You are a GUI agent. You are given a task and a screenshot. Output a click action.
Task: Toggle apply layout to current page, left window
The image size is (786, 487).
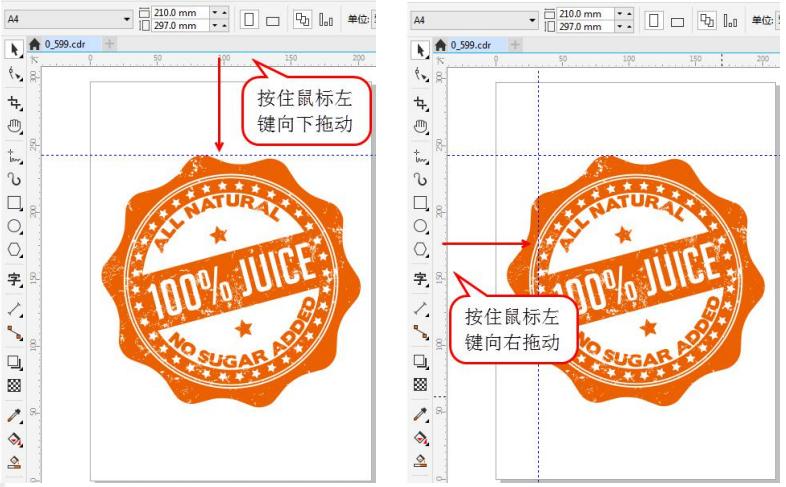tap(326, 20)
